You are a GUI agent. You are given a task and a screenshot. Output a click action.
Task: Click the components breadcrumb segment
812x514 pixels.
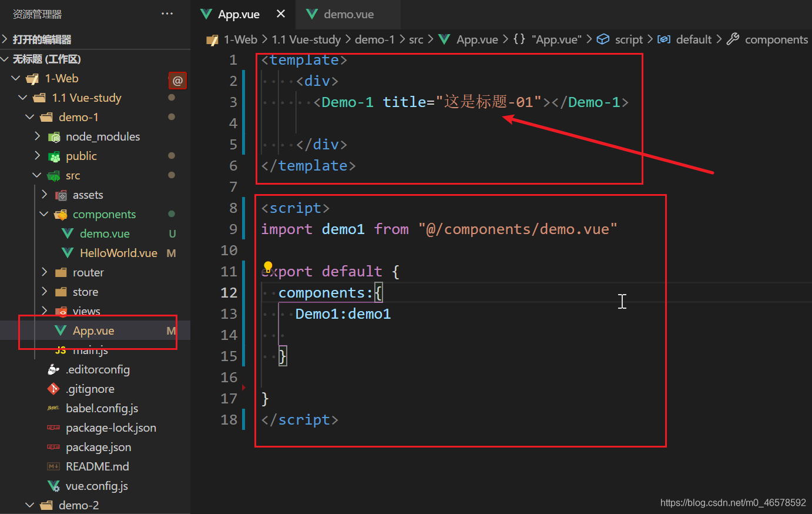[x=776, y=39]
